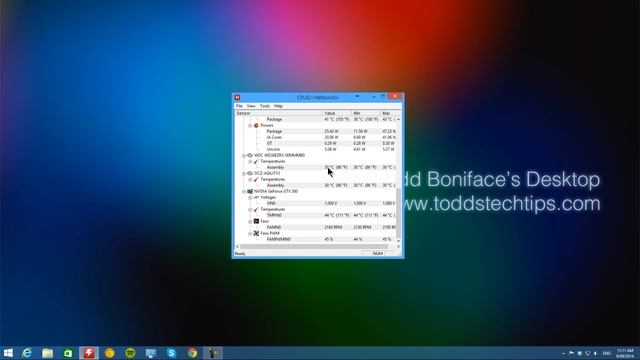The height and width of the screenshot is (360, 640).
Task: Open the green circular taskbar icon
Action: tap(130, 353)
